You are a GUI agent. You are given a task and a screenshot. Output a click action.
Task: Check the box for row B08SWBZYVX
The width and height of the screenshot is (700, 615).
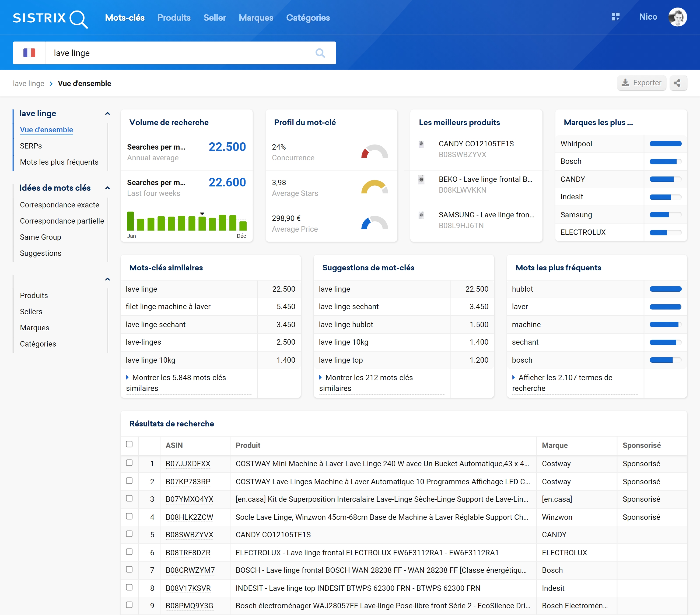129,534
